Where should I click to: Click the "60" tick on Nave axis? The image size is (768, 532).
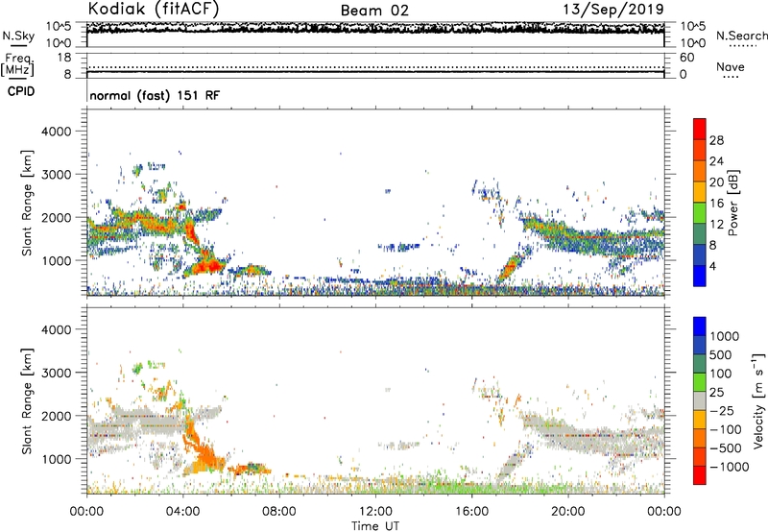(x=686, y=58)
